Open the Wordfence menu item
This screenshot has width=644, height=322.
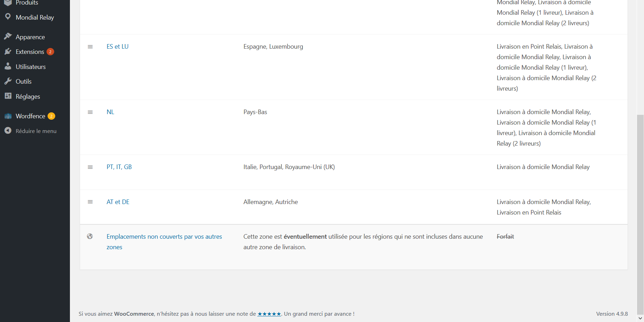[x=30, y=116]
